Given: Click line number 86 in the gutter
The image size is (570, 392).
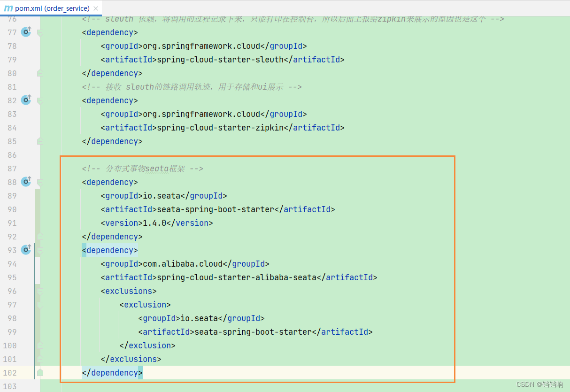Looking at the screenshot, I should click(x=12, y=155).
